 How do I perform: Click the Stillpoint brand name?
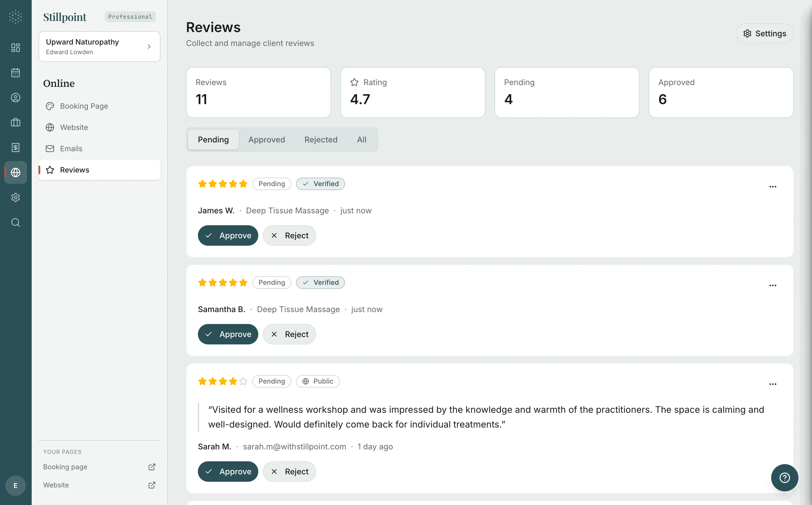point(65,17)
